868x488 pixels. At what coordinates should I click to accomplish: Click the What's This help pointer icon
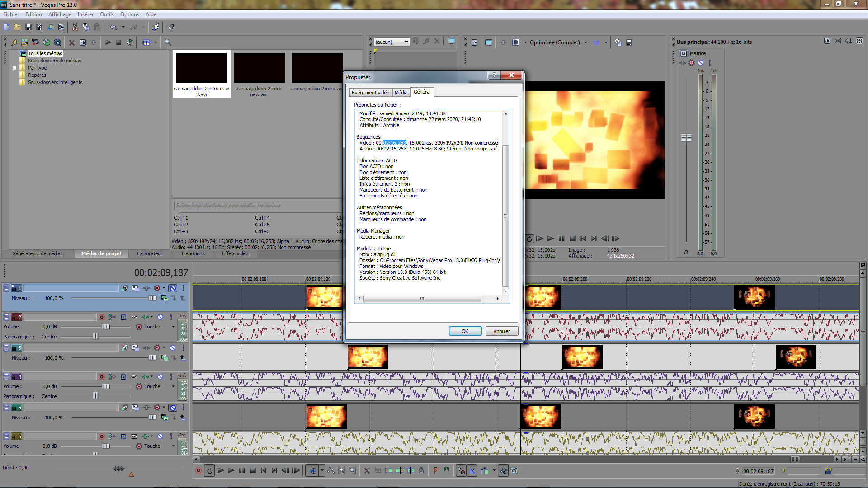tap(171, 27)
